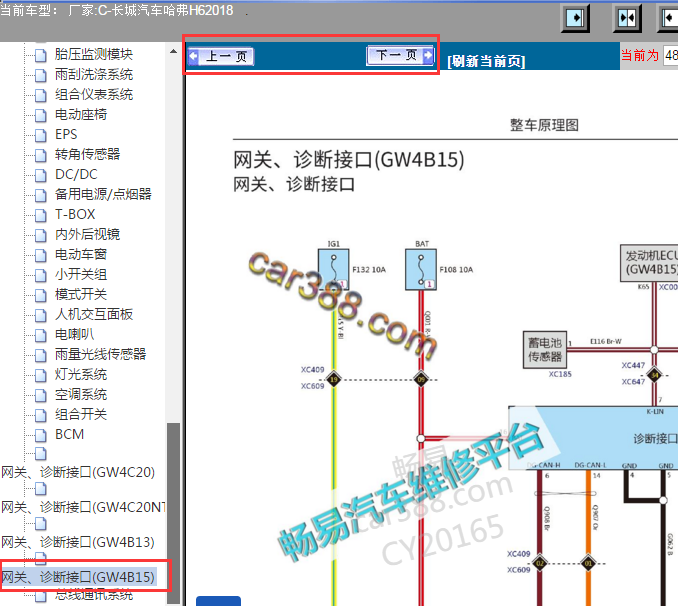This screenshot has height=606, width=678.
Task: Click page icon beside T-BOX
Action: pyautogui.click(x=41, y=215)
